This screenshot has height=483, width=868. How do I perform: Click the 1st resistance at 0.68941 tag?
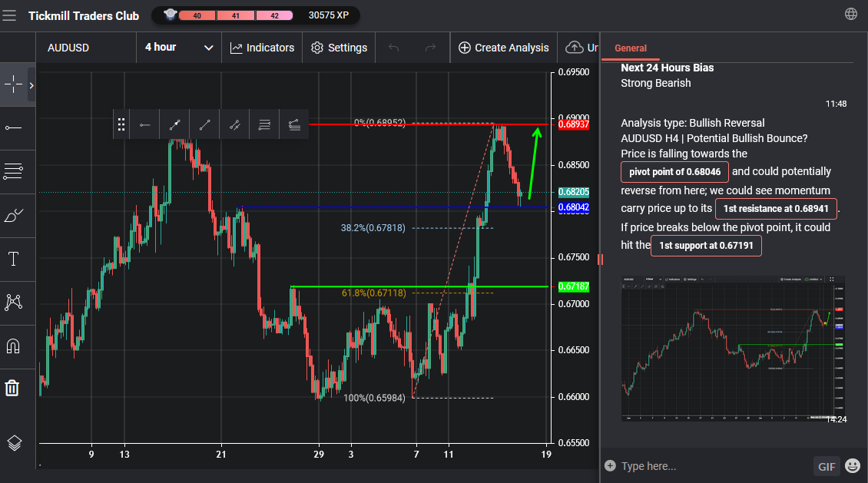tap(776, 209)
